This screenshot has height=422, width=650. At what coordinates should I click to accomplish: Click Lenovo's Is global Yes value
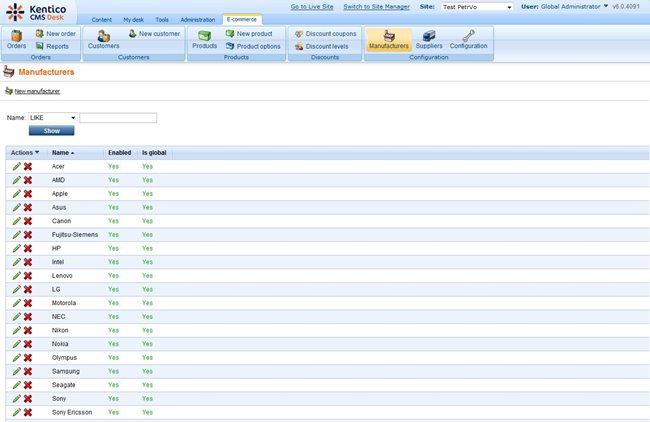[148, 276]
